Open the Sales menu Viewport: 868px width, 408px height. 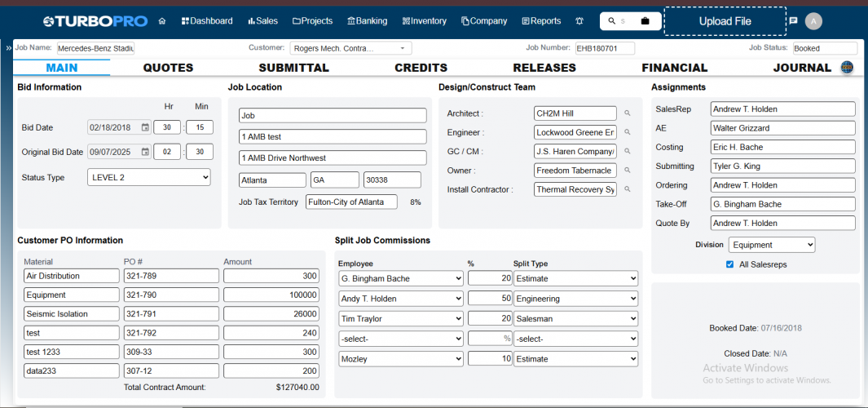click(263, 21)
